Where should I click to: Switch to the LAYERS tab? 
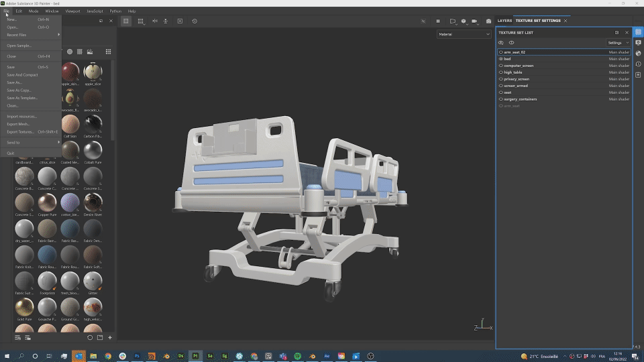[504, 21]
